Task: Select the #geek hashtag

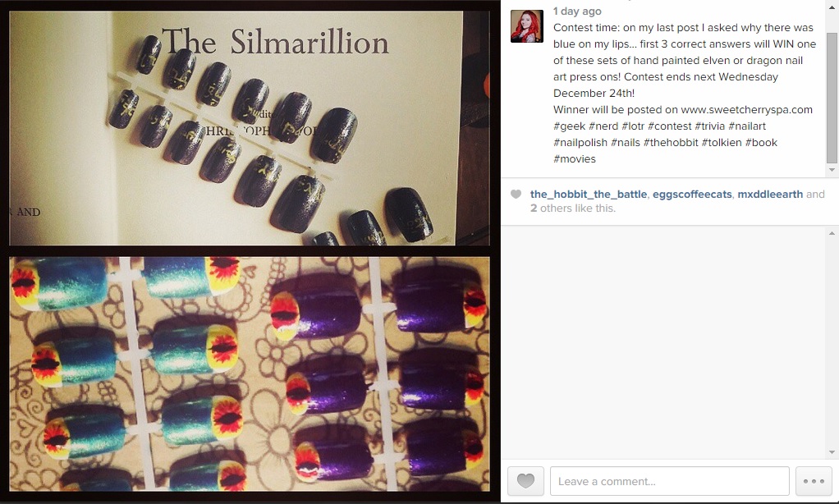Action: click(570, 126)
